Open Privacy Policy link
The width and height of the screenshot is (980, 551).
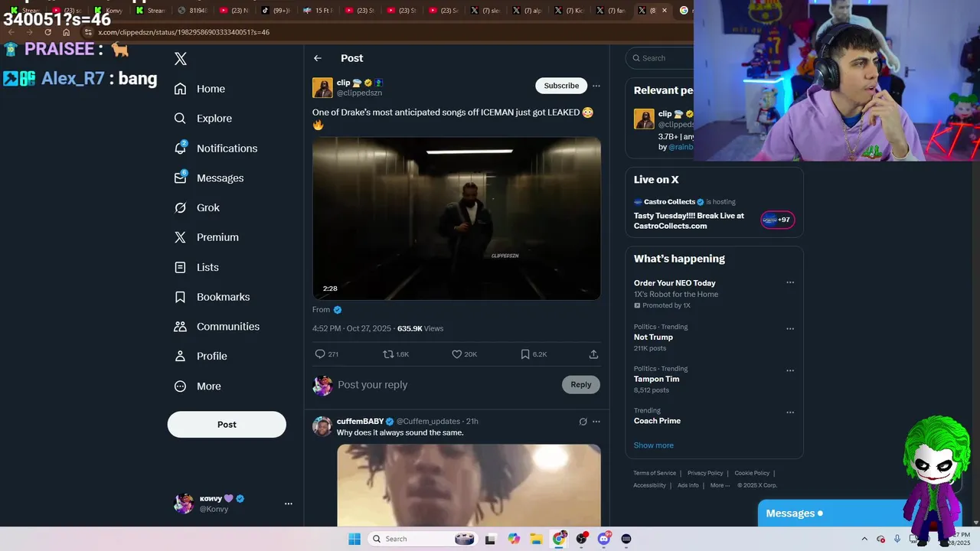[x=705, y=473]
